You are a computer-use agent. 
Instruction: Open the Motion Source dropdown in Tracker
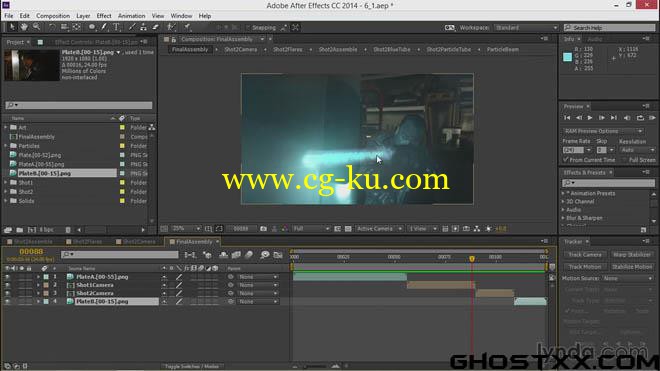click(627, 279)
